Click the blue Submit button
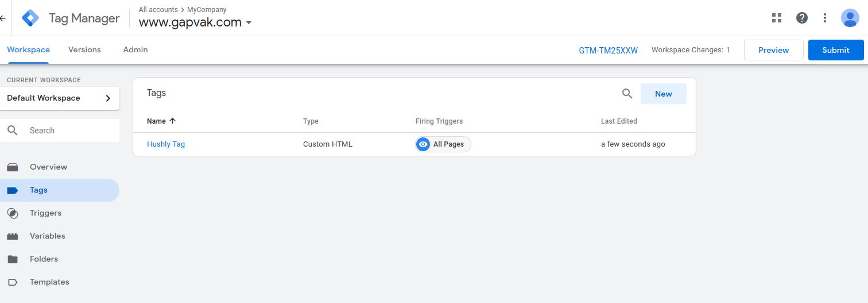 click(836, 50)
